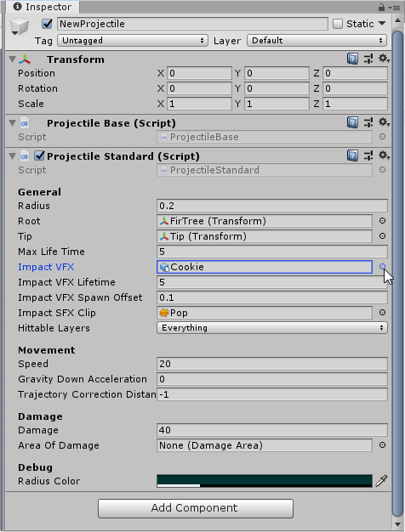Open object picker for Area Of Damage
Viewport: 405px width, 532px height.
click(x=382, y=445)
